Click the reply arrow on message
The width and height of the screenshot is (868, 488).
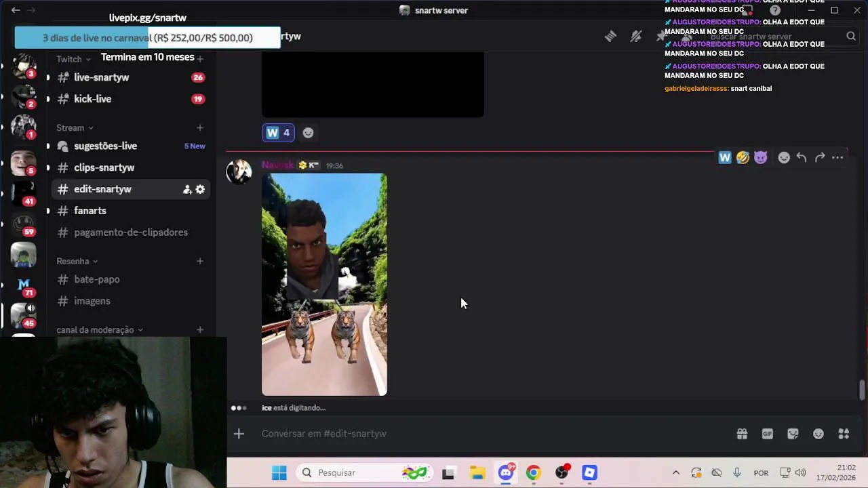coord(802,157)
